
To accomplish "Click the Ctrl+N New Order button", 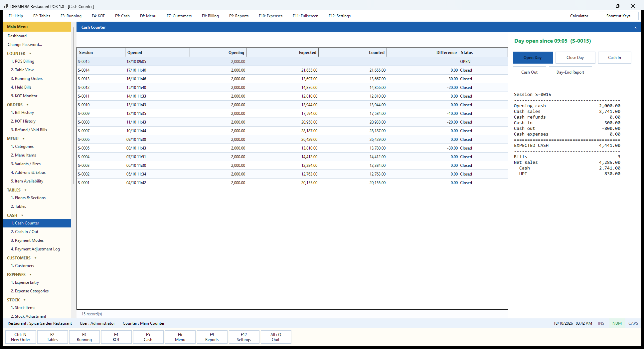I will pos(21,337).
